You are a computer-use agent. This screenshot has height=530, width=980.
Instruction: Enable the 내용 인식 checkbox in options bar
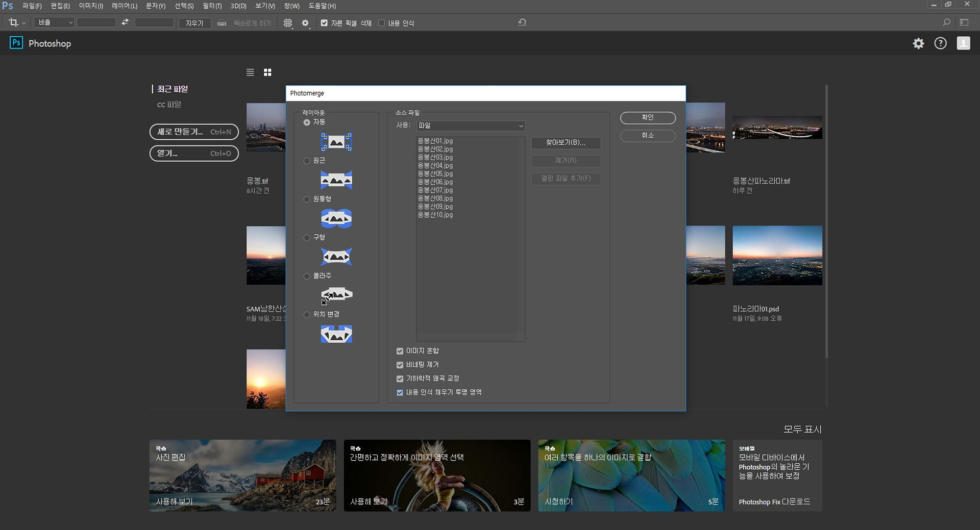[382, 23]
